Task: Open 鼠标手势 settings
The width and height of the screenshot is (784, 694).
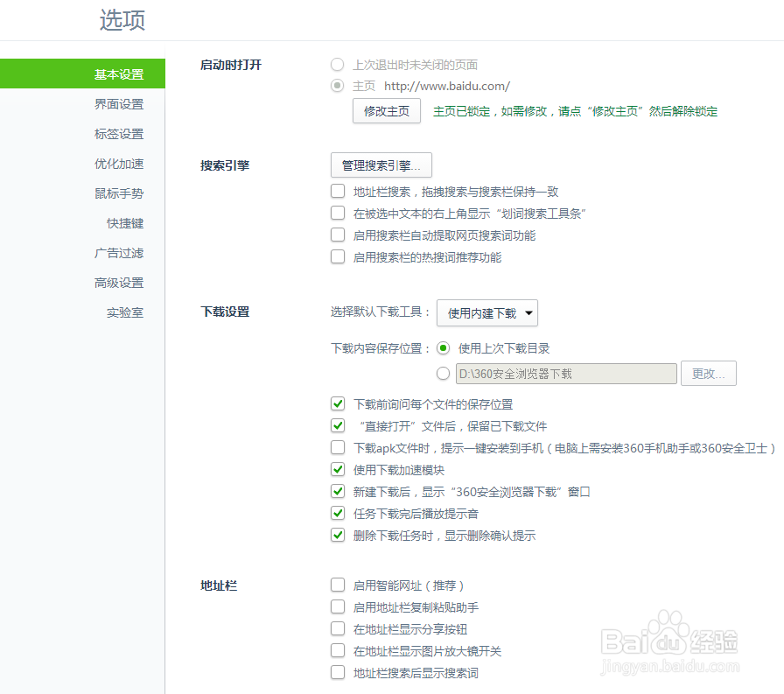Action: click(119, 193)
